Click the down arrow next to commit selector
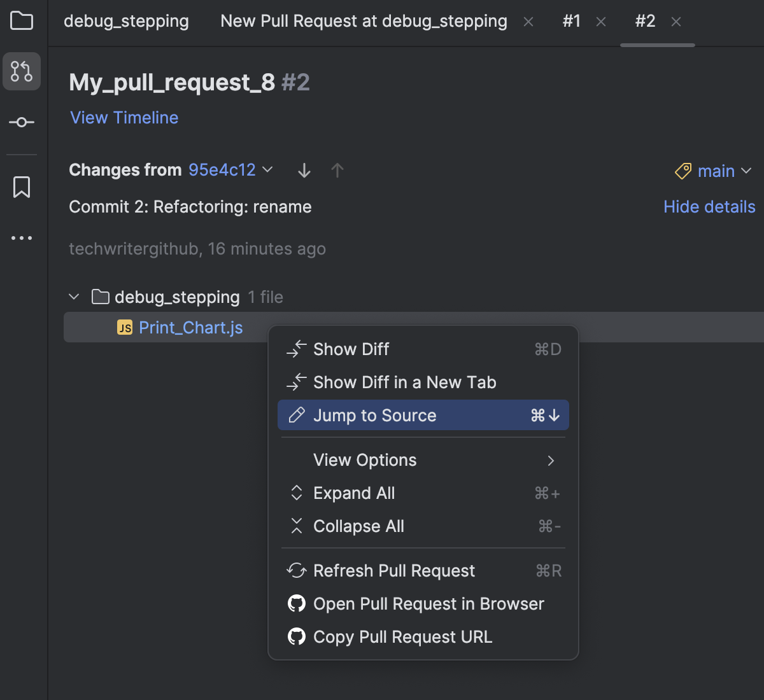The width and height of the screenshot is (764, 700). coord(304,170)
